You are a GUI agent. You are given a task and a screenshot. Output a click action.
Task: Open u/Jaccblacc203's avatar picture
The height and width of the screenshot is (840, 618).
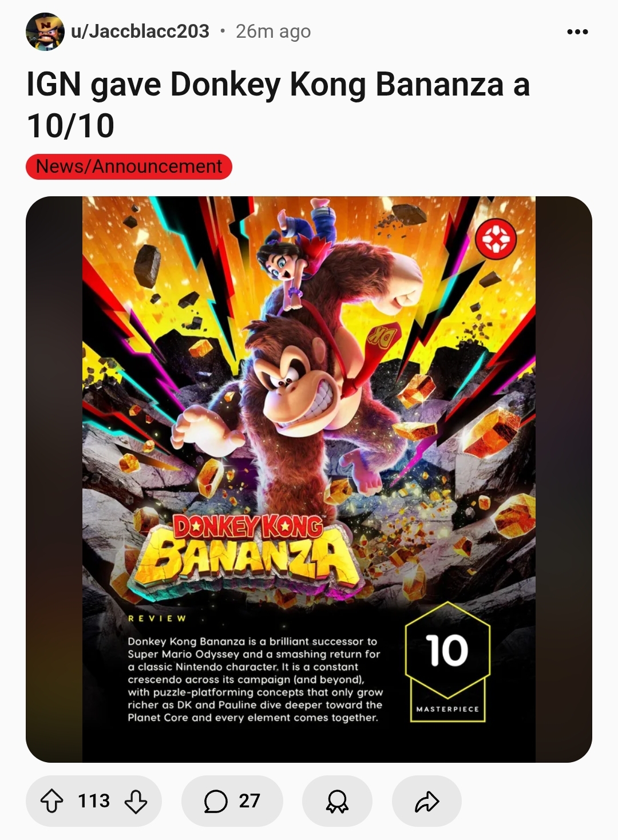45,31
